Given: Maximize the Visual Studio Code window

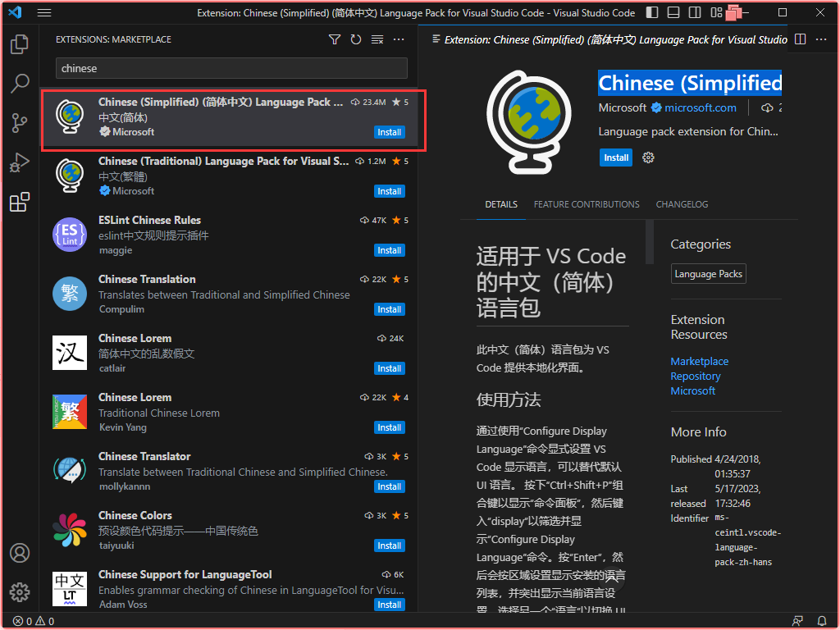Looking at the screenshot, I should [x=783, y=12].
